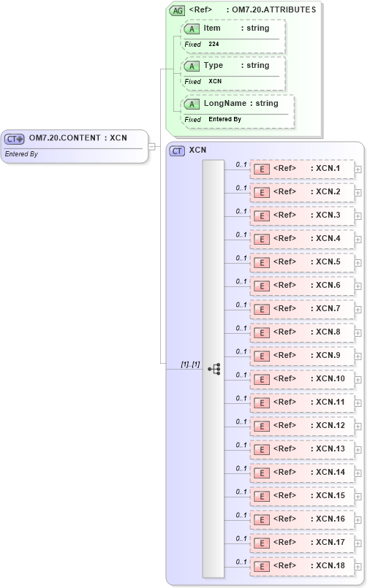
Task: Expand the XCN.1 element
Action: [x=357, y=169]
